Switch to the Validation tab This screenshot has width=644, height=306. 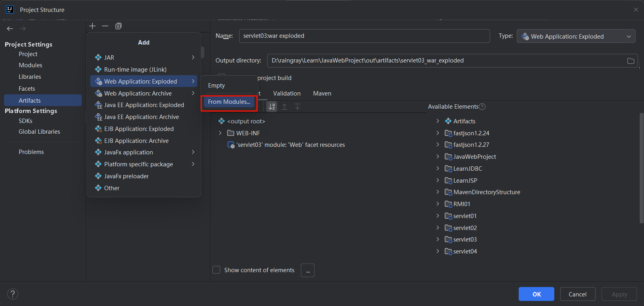tap(287, 94)
